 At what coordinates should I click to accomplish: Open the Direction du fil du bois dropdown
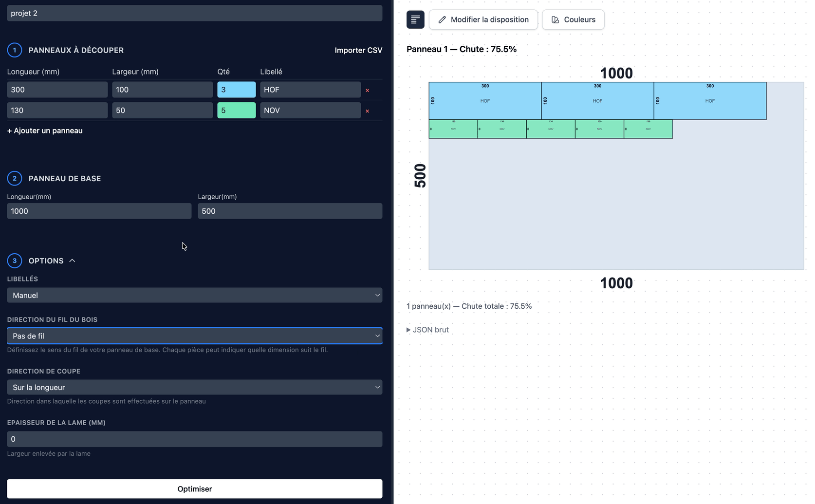pos(194,336)
